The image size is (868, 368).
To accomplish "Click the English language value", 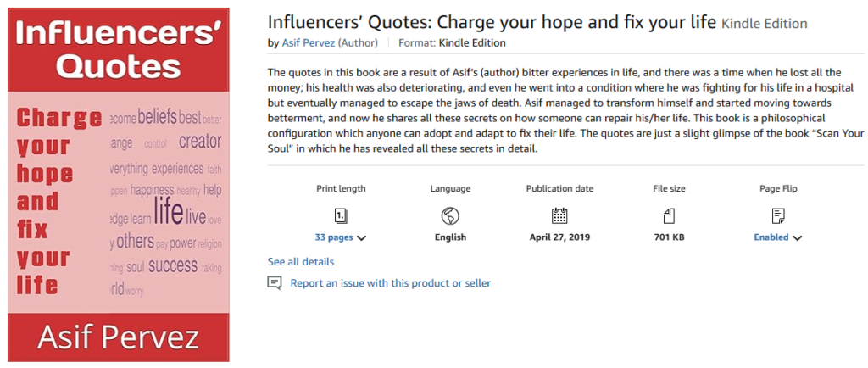I will click(450, 237).
